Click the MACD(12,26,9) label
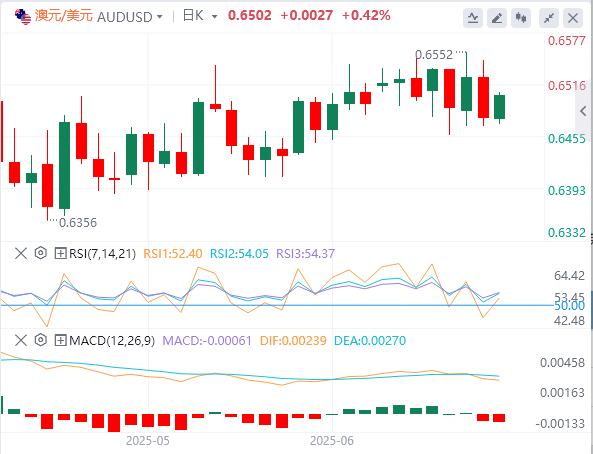Viewport: 593px width, 454px height. 112,340
